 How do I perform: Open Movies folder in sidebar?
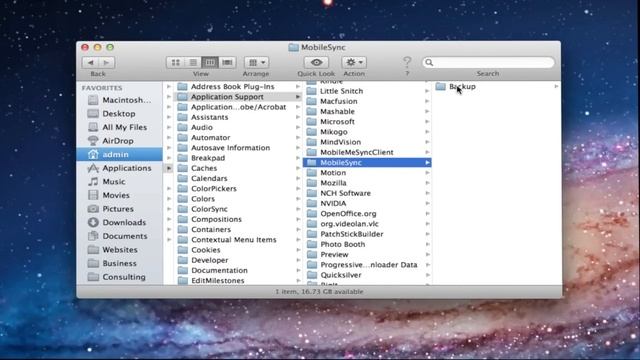(120, 195)
